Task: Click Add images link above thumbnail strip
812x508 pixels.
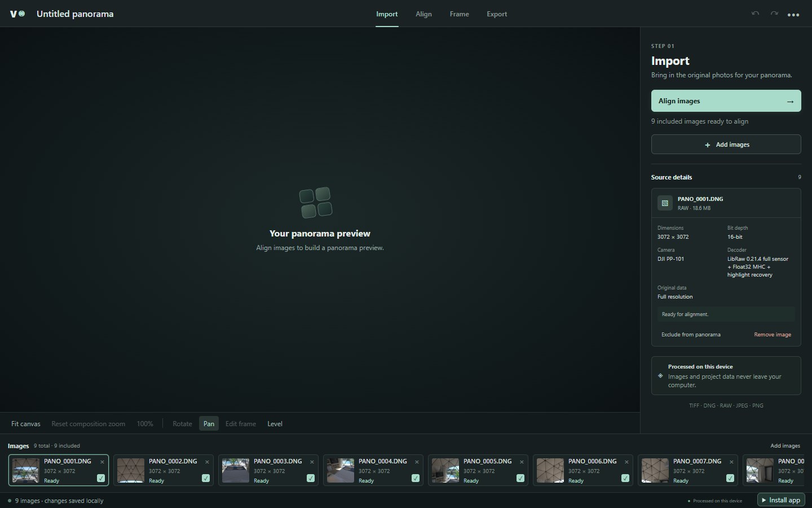Action: tap(785, 446)
